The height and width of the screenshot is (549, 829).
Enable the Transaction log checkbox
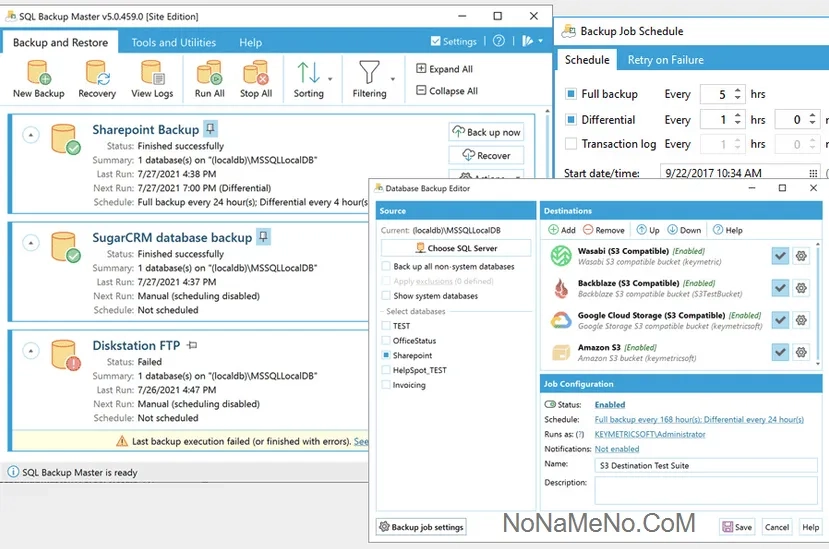pos(571,144)
